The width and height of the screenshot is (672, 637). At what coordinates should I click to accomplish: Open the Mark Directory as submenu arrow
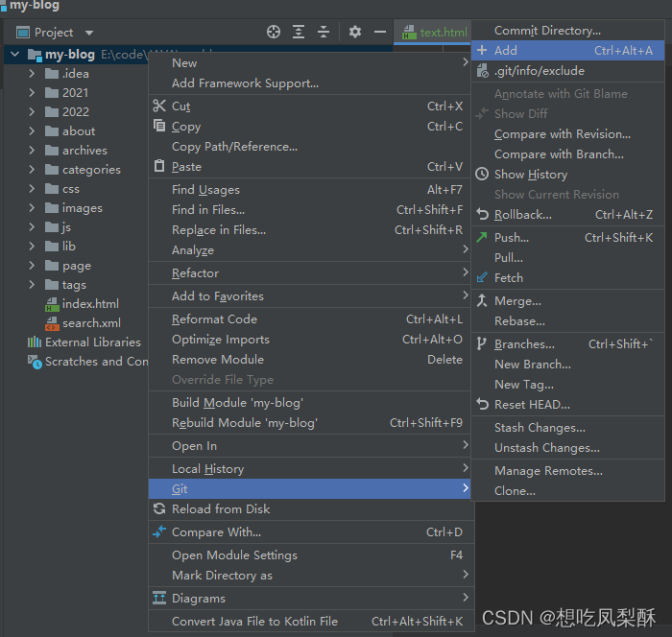(x=466, y=574)
